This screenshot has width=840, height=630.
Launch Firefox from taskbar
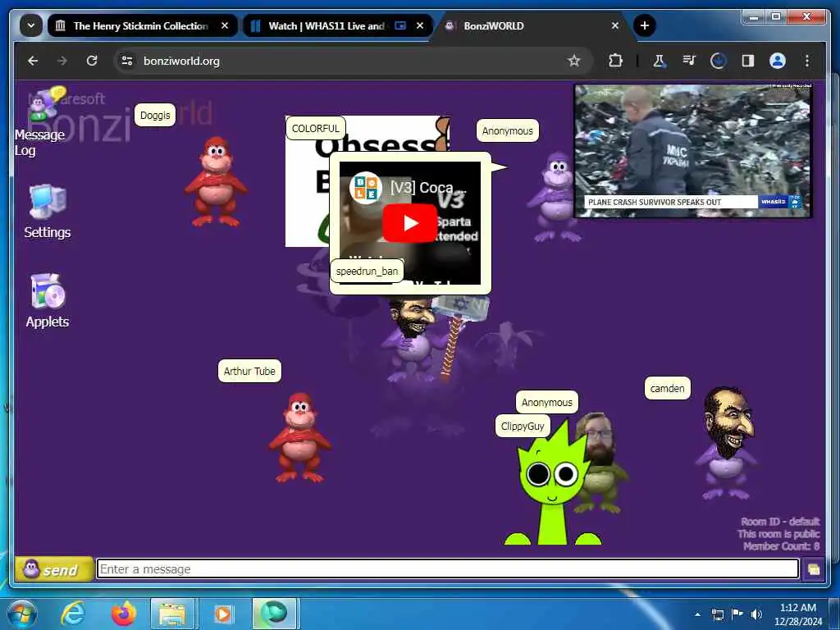(123, 614)
